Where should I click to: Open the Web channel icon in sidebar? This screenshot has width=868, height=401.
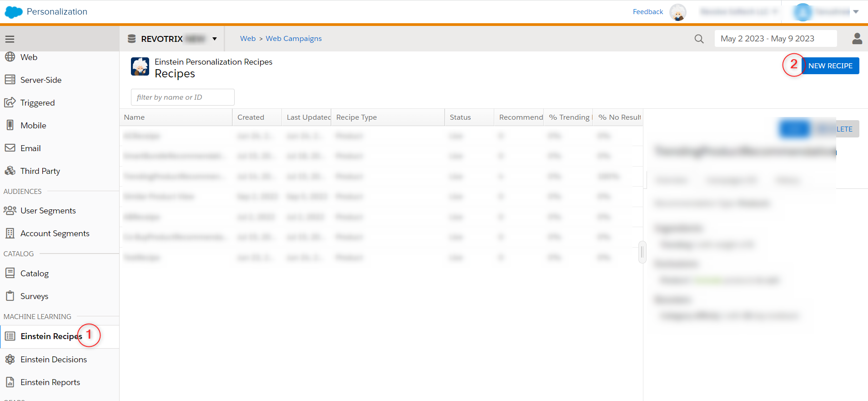pos(10,57)
